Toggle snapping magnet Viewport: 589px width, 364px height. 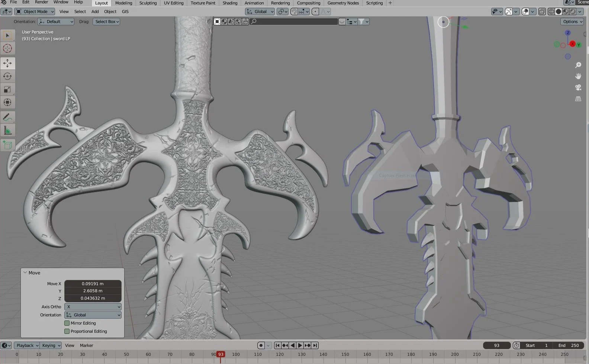[294, 12]
